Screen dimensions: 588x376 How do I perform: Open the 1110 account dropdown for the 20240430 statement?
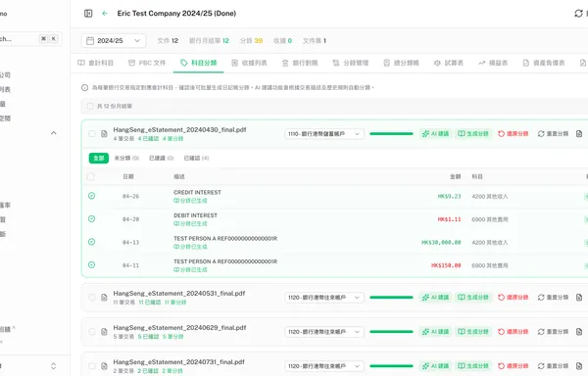click(x=324, y=134)
